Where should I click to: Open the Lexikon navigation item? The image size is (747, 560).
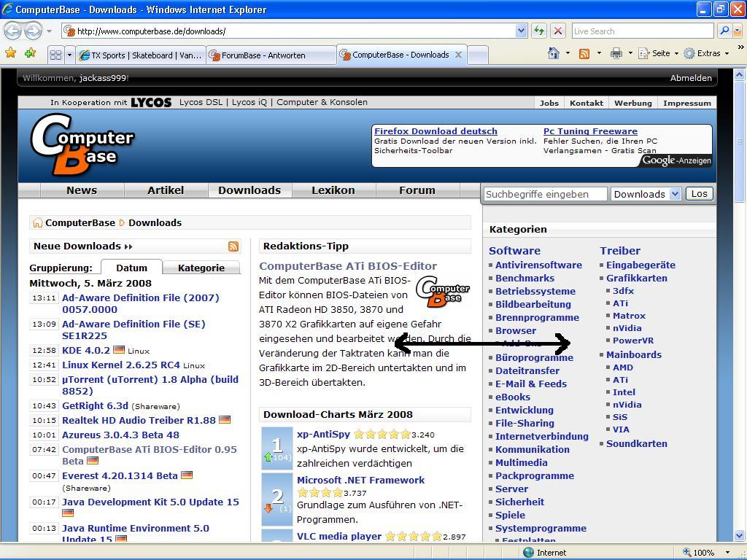point(333,190)
